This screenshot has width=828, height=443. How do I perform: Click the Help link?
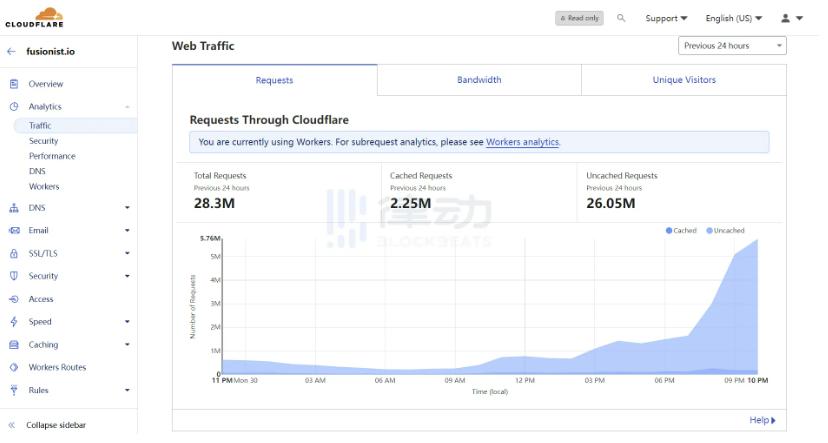click(x=762, y=420)
